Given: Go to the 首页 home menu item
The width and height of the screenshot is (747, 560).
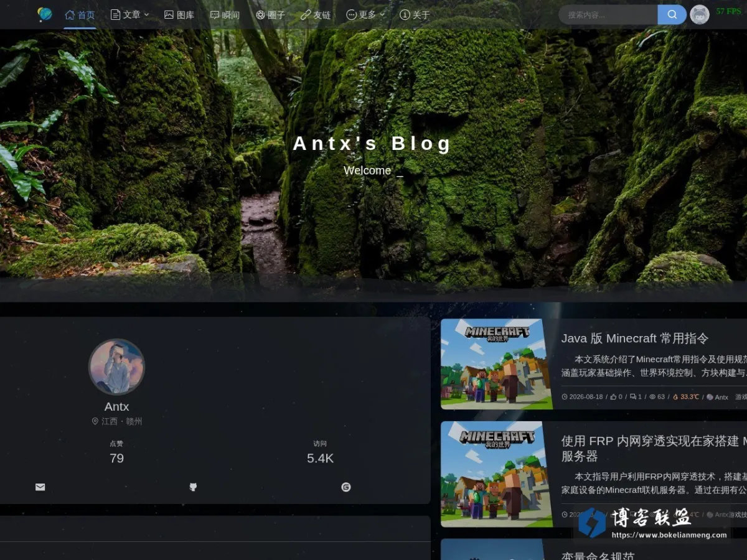Looking at the screenshot, I should click(80, 15).
